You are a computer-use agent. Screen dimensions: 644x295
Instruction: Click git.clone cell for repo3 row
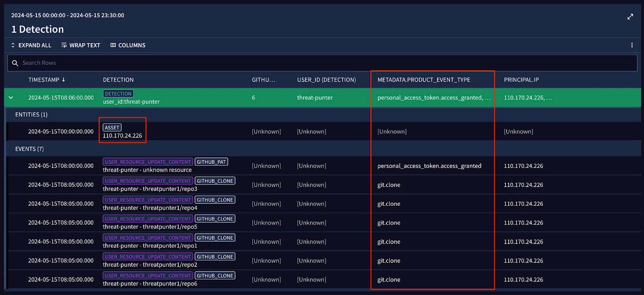click(x=389, y=185)
